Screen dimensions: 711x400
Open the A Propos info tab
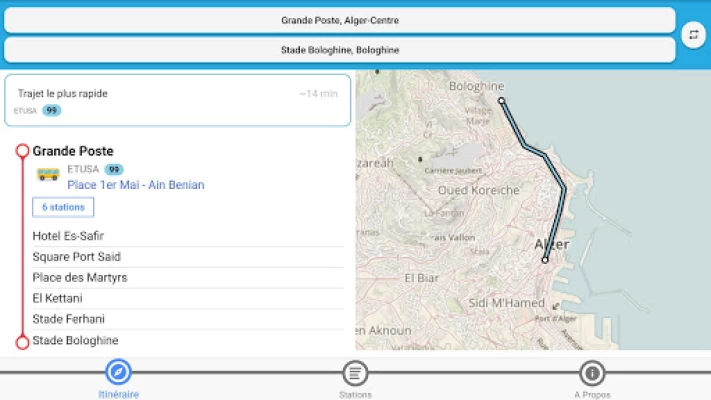(x=592, y=373)
